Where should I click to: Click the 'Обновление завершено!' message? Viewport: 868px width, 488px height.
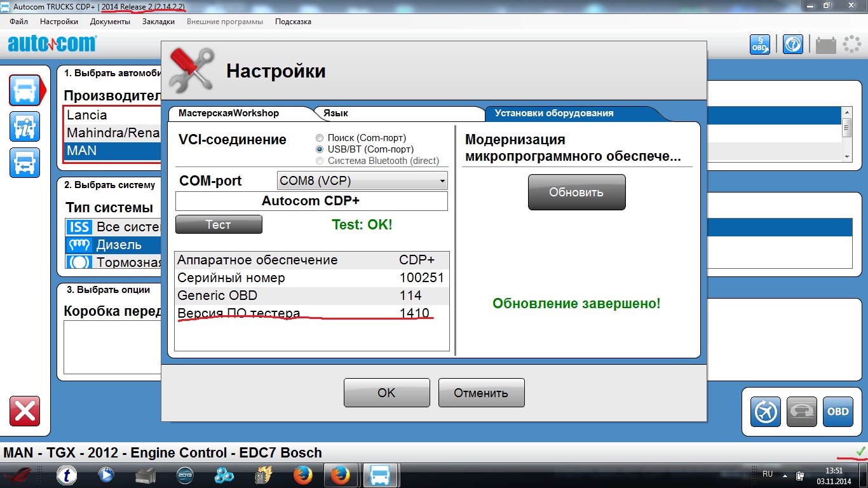coord(576,304)
